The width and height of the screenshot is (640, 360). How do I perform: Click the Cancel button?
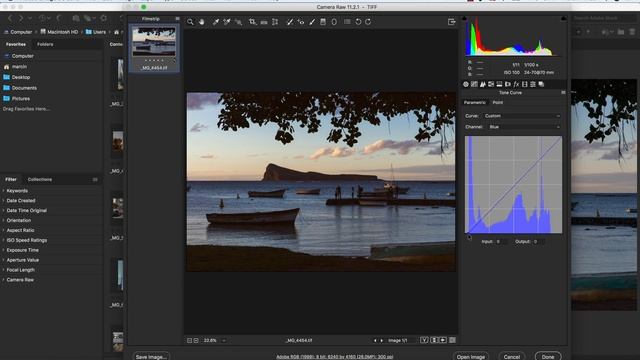tap(511, 356)
